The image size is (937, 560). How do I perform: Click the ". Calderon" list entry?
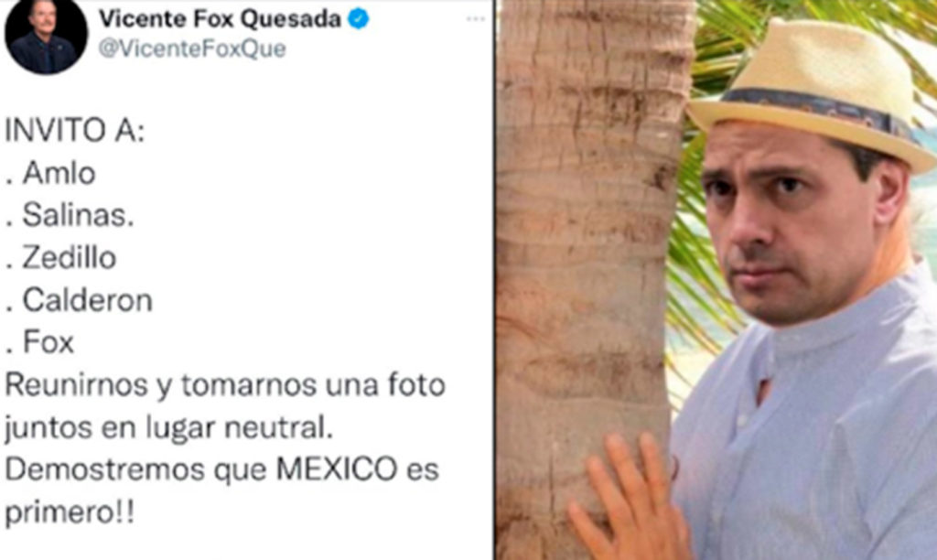(x=79, y=301)
